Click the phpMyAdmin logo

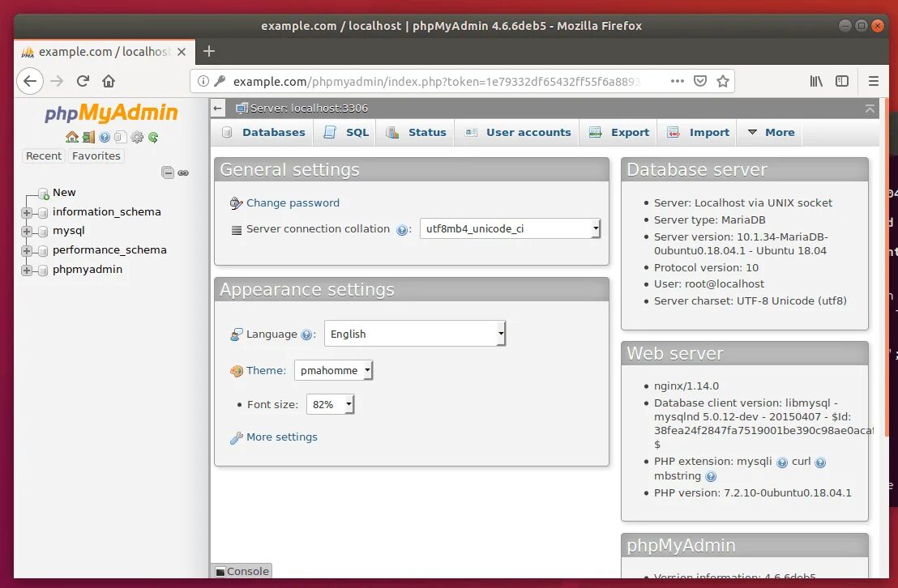click(x=111, y=113)
